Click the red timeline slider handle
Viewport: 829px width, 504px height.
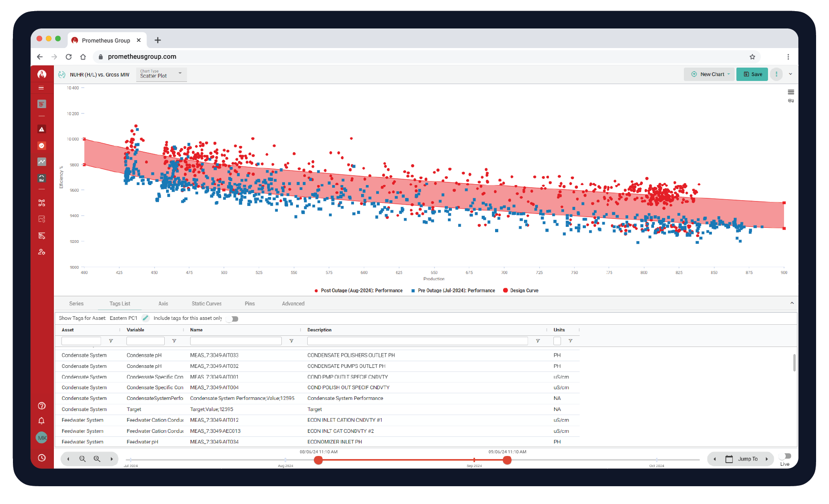318,460
